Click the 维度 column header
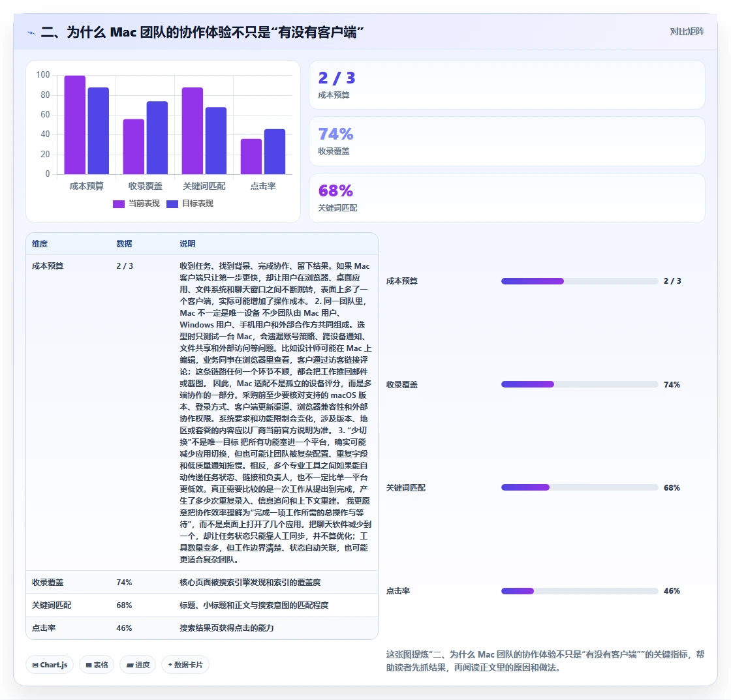The width and height of the screenshot is (731, 700). coord(40,244)
